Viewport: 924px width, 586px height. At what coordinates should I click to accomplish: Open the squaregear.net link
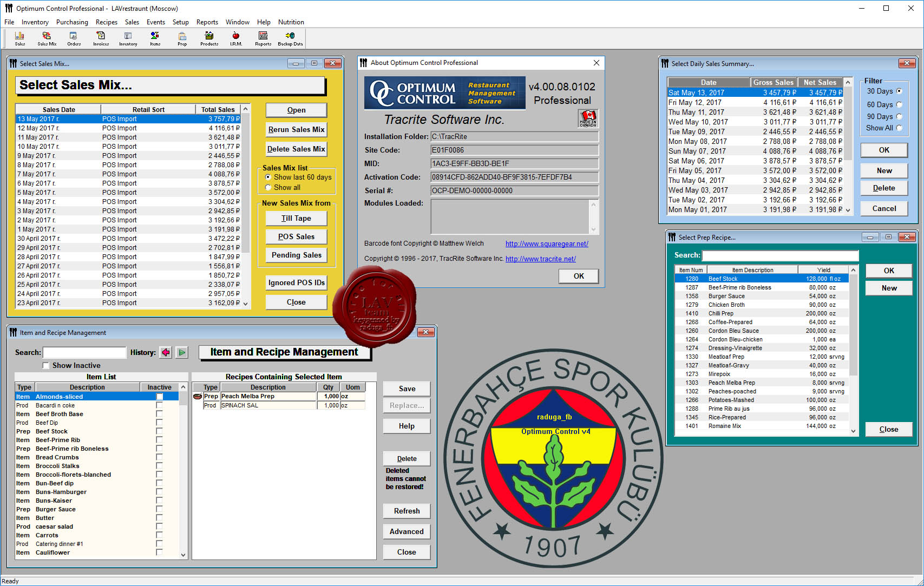[547, 243]
